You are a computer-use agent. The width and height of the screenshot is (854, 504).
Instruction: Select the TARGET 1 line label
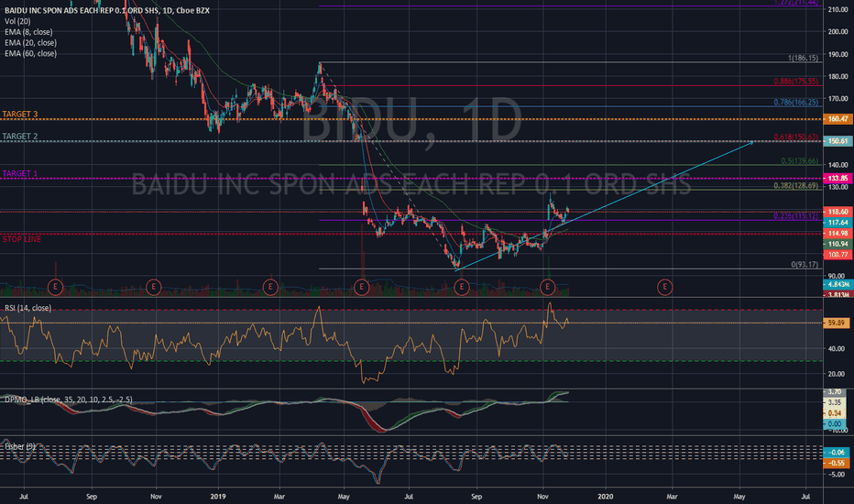[x=20, y=173]
